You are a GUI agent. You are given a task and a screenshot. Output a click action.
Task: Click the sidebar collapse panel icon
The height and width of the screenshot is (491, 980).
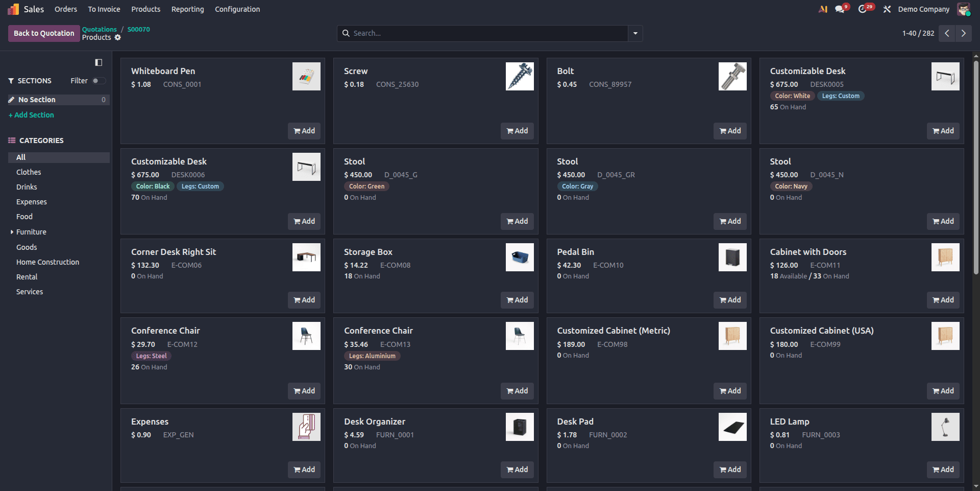click(x=99, y=62)
